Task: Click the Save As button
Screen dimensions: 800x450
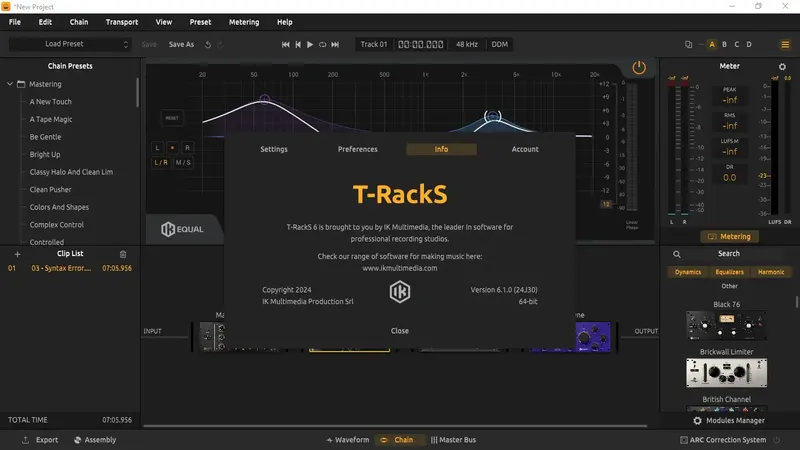Action: [181, 44]
